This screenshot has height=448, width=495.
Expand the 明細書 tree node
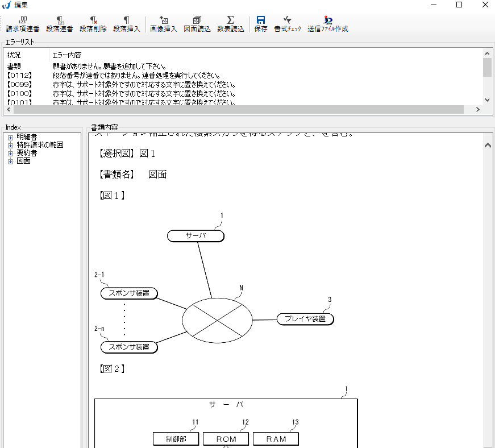click(x=10, y=137)
